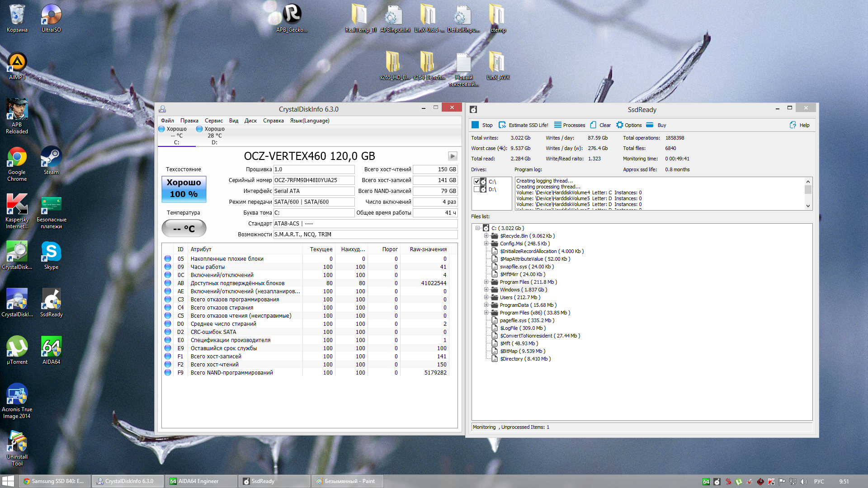Click the Estimate SSD Life icon
The height and width of the screenshot is (488, 868).
[502, 125]
